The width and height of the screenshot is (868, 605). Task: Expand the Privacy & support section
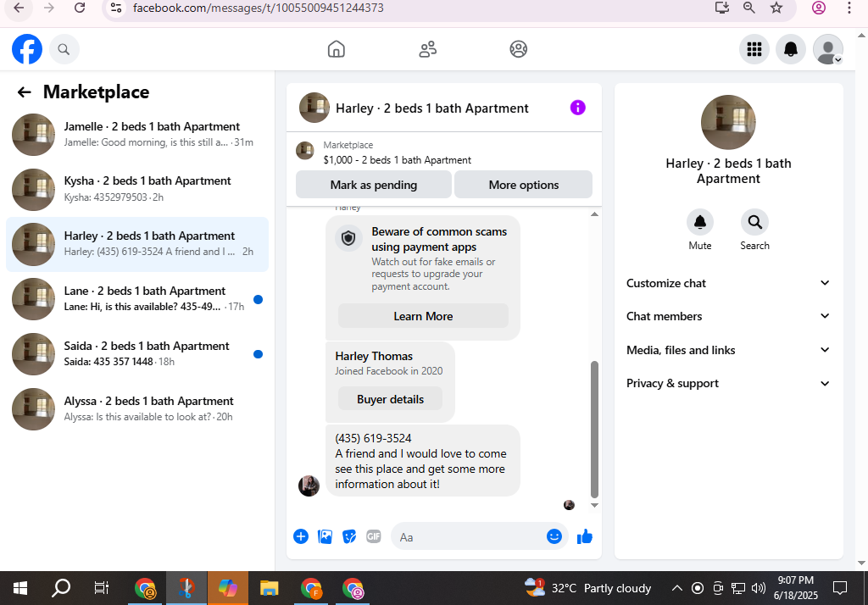tap(728, 383)
